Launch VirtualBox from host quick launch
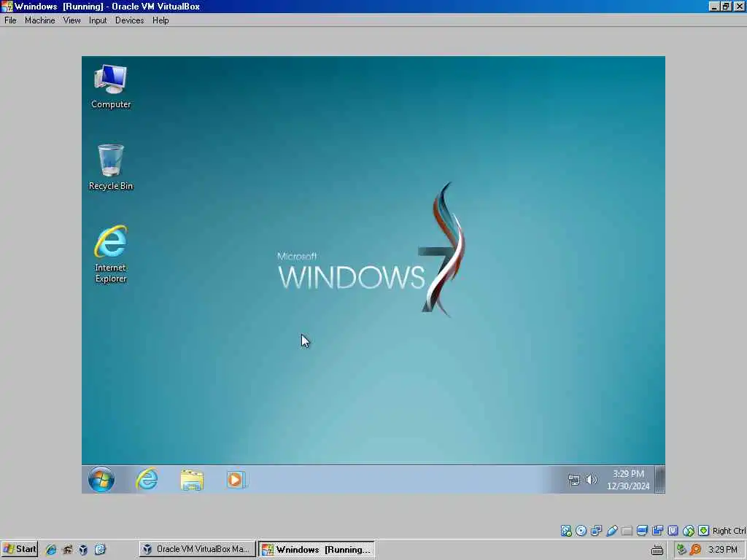The image size is (747, 560). coord(83,550)
